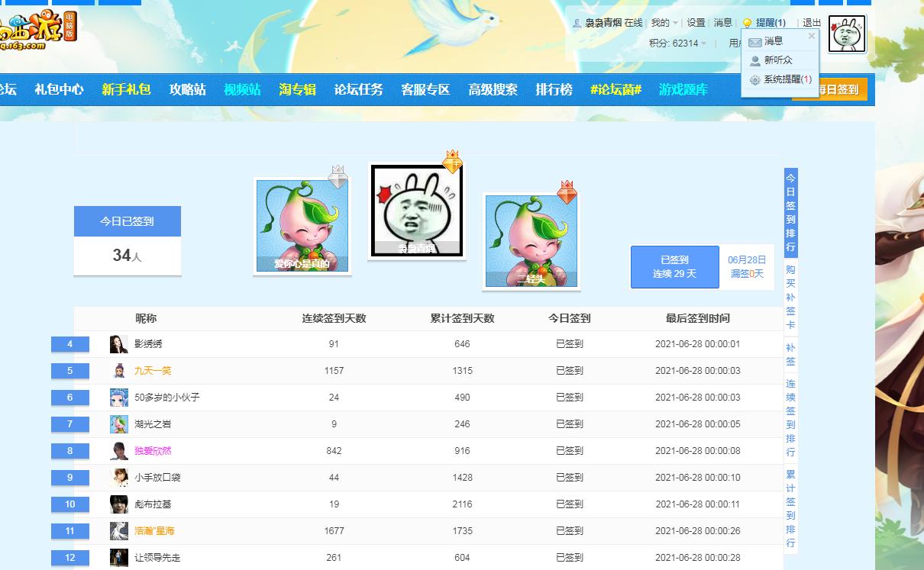Open the first-place rabbit avatar with crown
The width and height of the screenshot is (924, 570).
pyautogui.click(x=417, y=211)
